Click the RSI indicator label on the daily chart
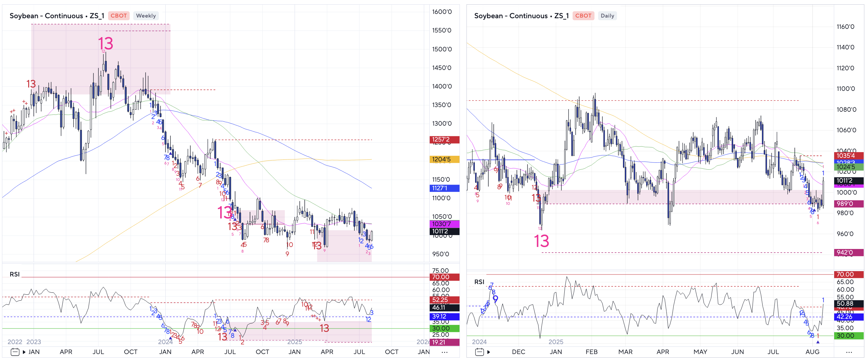 pyautogui.click(x=479, y=282)
